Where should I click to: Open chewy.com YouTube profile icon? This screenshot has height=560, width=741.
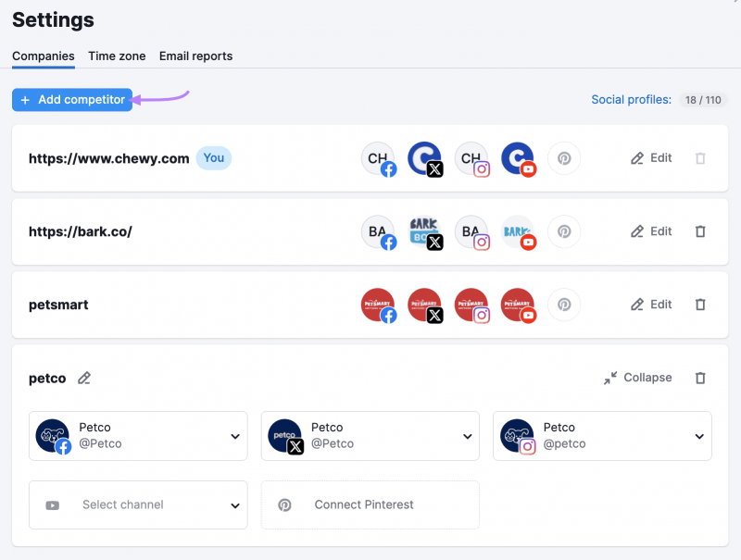click(x=519, y=158)
